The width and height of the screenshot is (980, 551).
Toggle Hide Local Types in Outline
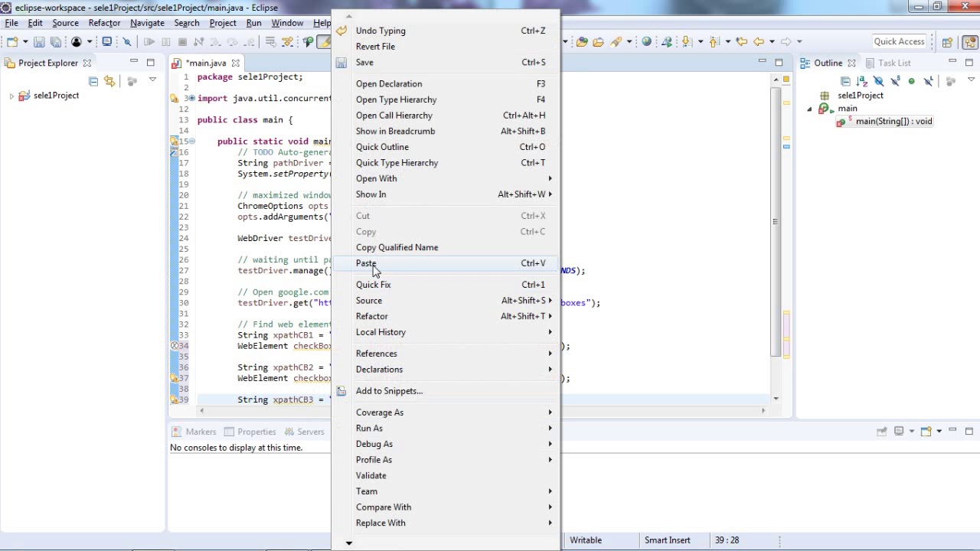(928, 80)
